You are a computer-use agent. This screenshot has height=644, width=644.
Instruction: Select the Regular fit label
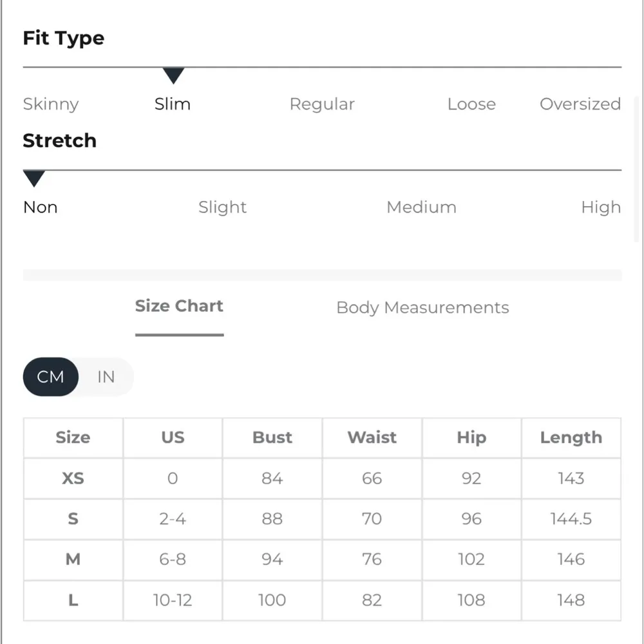[x=322, y=104]
